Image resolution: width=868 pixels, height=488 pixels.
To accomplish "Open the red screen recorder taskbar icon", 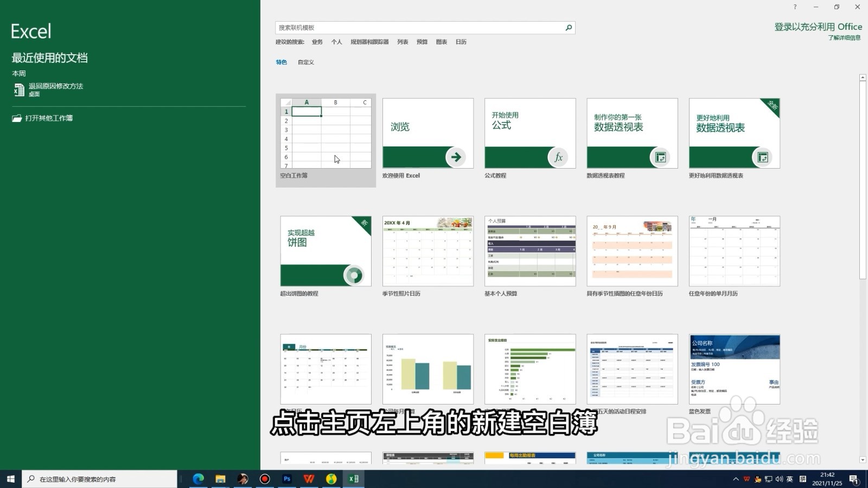I will [x=265, y=479].
